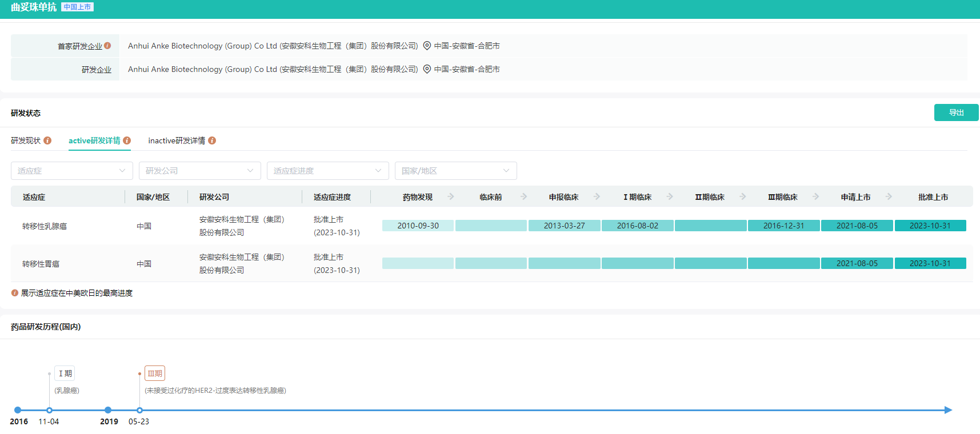Click the 导出 export button
The image size is (980, 434).
[956, 112]
